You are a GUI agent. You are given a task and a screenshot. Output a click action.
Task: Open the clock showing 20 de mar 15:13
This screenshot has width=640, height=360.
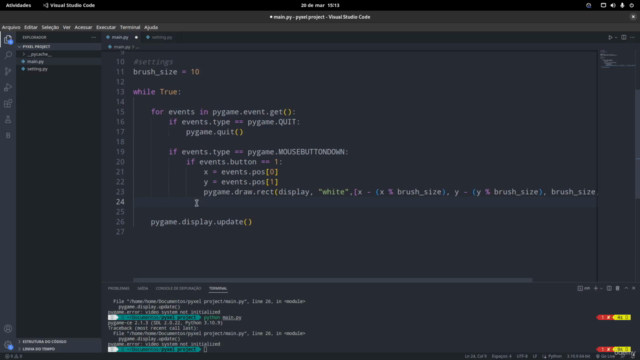click(x=320, y=5)
